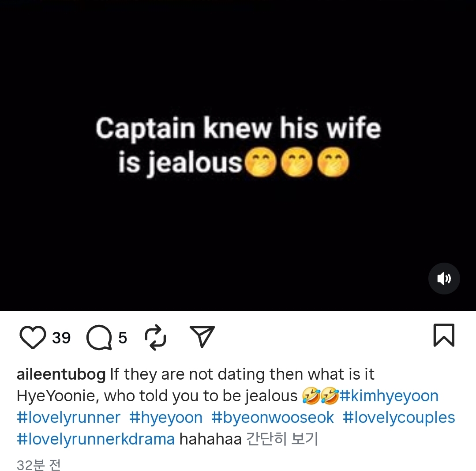
Task: View the 39 likes count
Action: point(61,338)
